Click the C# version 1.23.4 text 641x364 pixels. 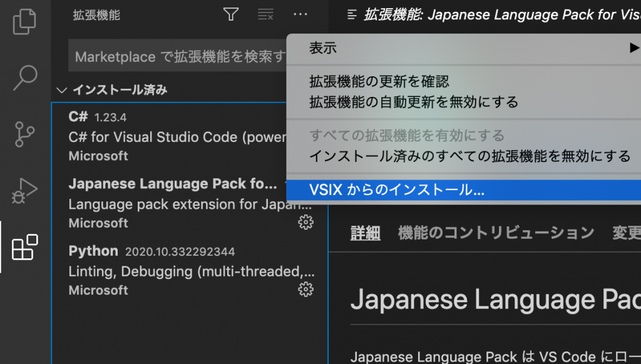pos(110,118)
